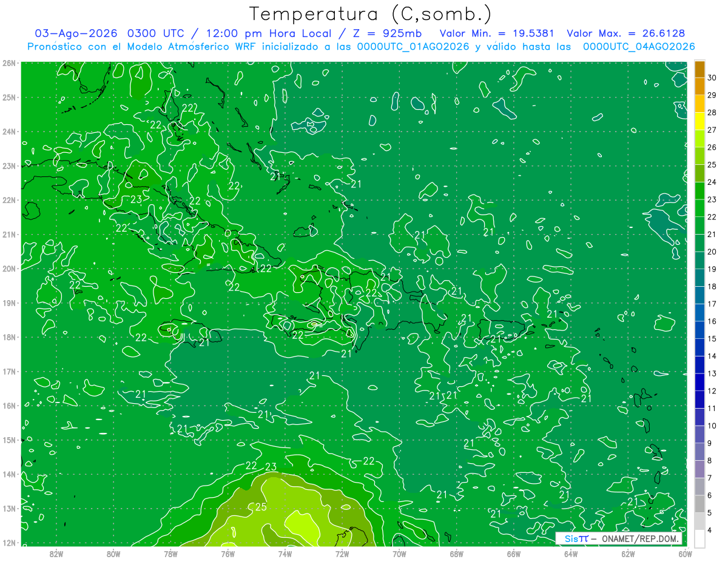This screenshot has height=562, width=728.
Task: Click the legend scale label '24'
Action: [x=712, y=182]
